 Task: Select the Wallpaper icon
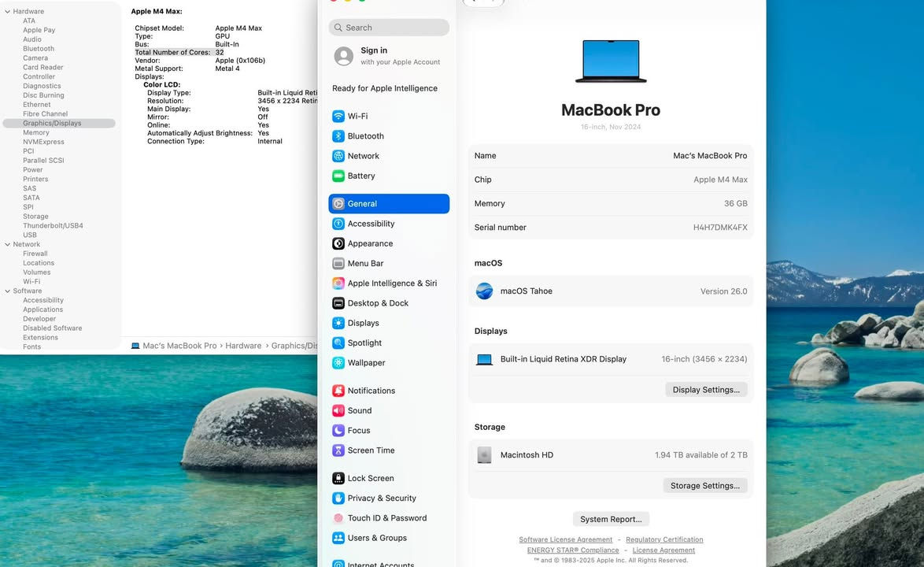pos(338,363)
